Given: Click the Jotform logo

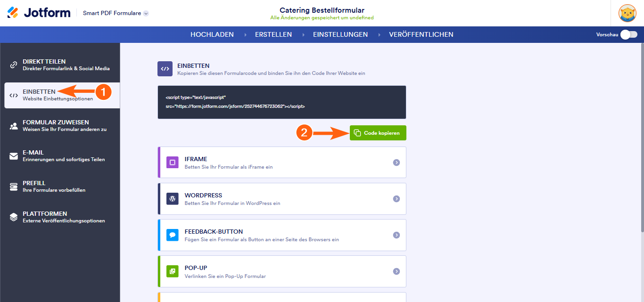Looking at the screenshot, I should click(x=39, y=13).
